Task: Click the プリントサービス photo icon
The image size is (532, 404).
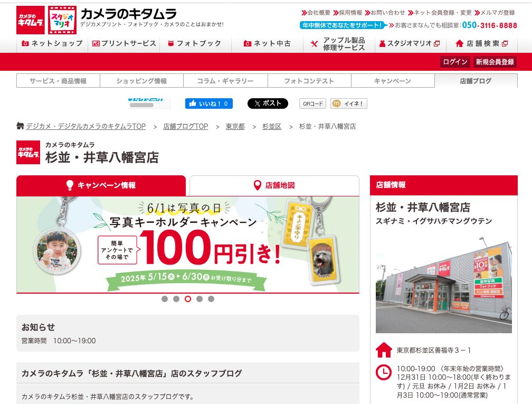Action: point(96,43)
